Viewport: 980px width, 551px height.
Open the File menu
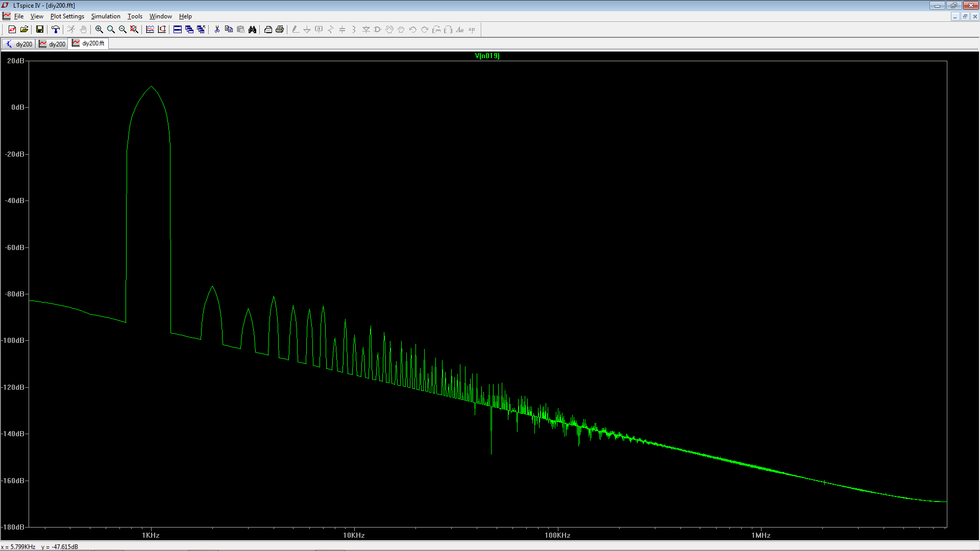pos(19,16)
